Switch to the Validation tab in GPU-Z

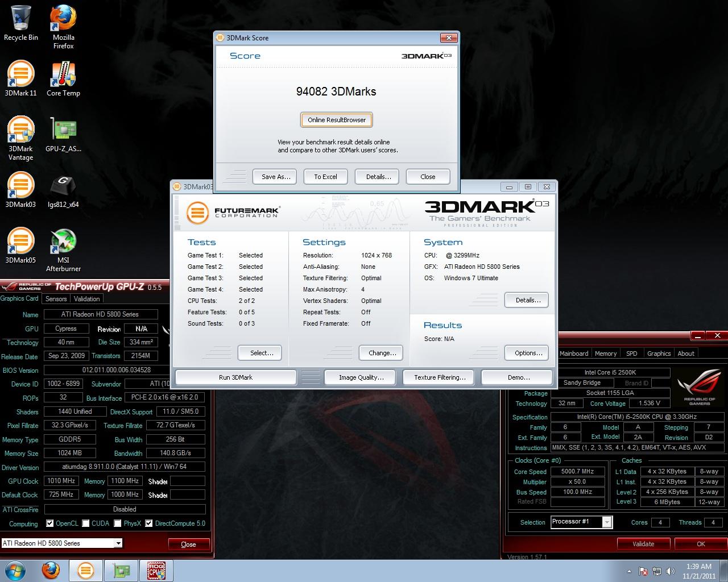[87, 298]
